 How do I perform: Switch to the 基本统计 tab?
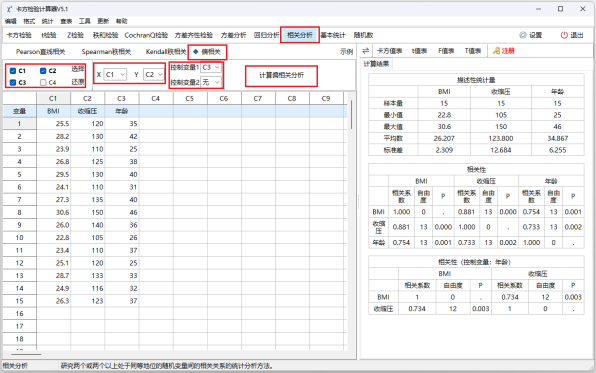pyautogui.click(x=333, y=35)
